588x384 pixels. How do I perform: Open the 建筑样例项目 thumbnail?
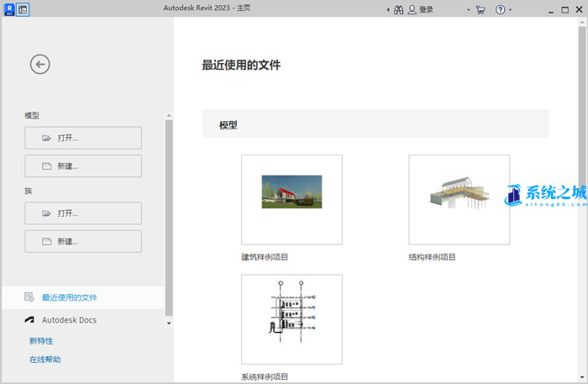tap(291, 199)
